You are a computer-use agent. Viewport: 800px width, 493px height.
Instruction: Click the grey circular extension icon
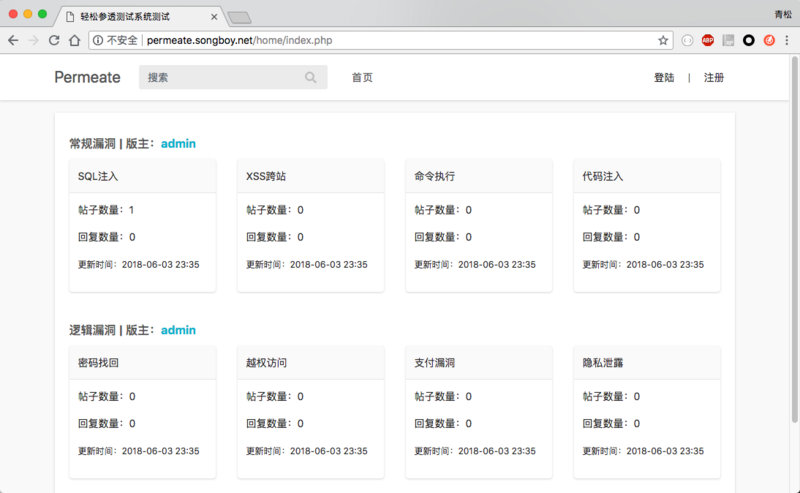[x=687, y=40]
